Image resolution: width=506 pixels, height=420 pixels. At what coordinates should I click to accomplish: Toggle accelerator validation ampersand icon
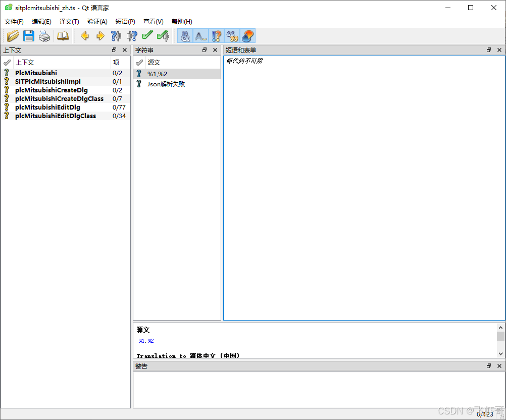point(185,36)
